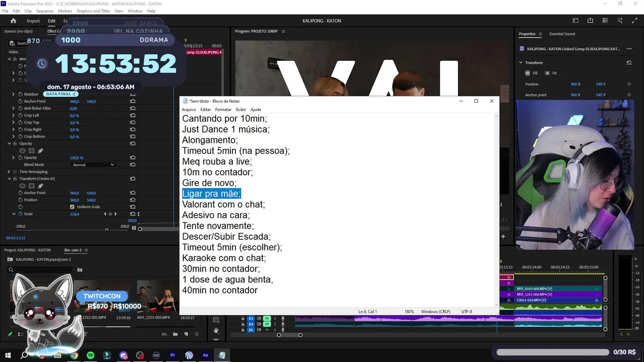
Task: Mute audio track A3
Action: [x=267, y=319]
